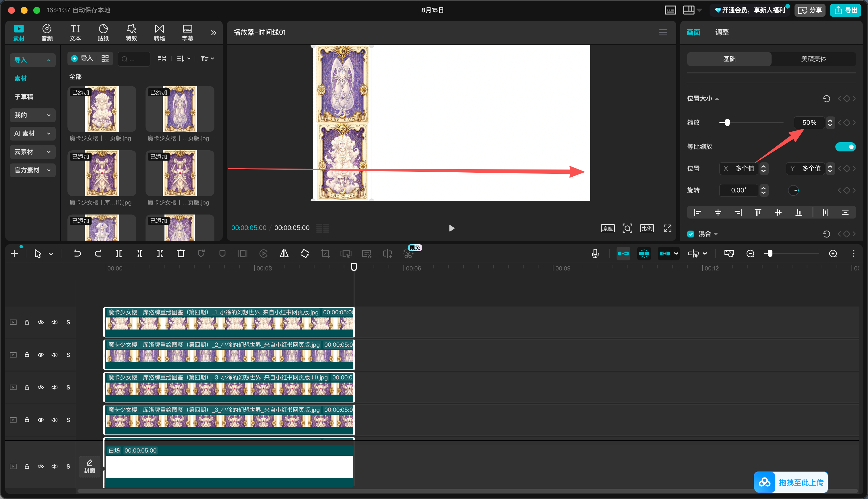Play the timeline preview
This screenshot has width=868, height=499.
click(x=452, y=228)
